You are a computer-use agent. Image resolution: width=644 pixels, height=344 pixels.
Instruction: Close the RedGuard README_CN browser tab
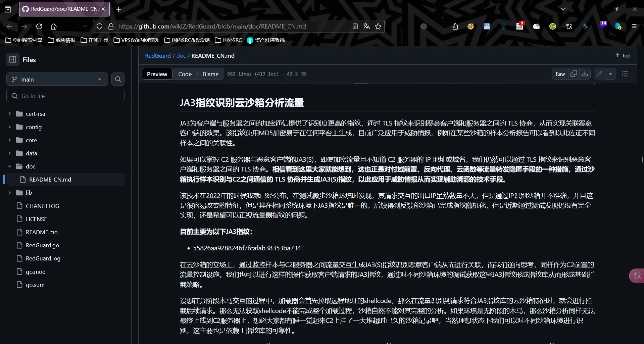point(103,9)
